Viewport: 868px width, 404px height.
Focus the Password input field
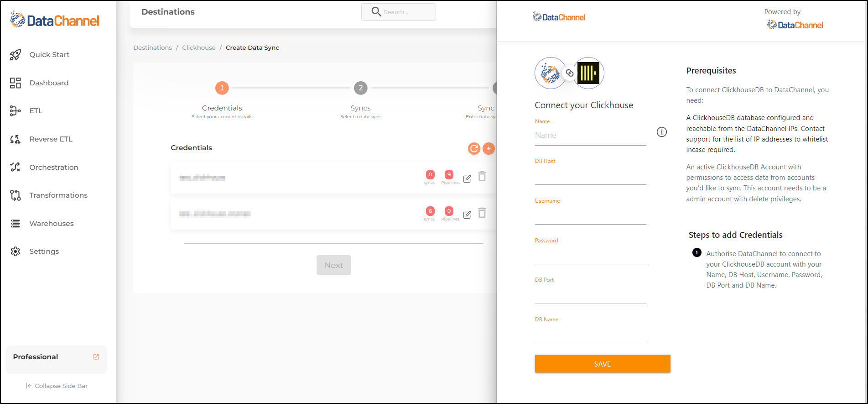[x=591, y=255]
